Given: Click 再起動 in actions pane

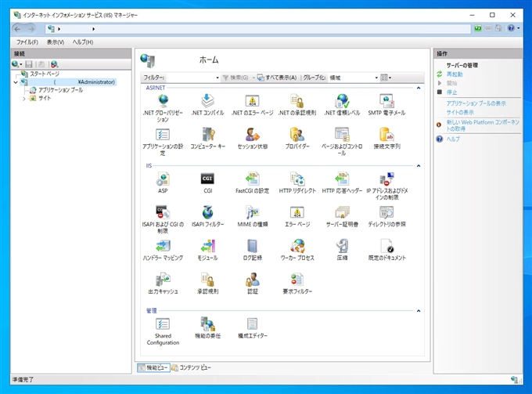Looking at the screenshot, I should tap(455, 74).
